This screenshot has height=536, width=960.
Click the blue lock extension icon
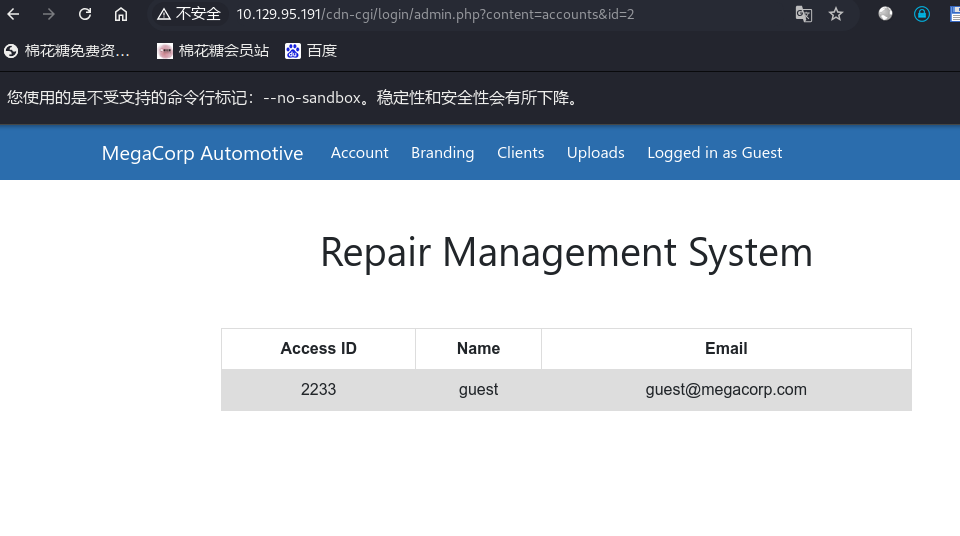pyautogui.click(x=922, y=14)
